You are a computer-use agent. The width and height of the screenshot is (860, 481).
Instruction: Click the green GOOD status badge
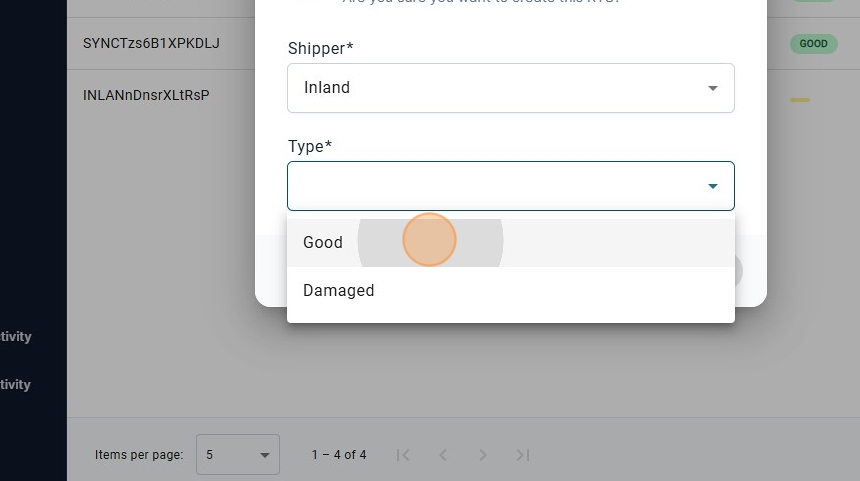(x=813, y=44)
